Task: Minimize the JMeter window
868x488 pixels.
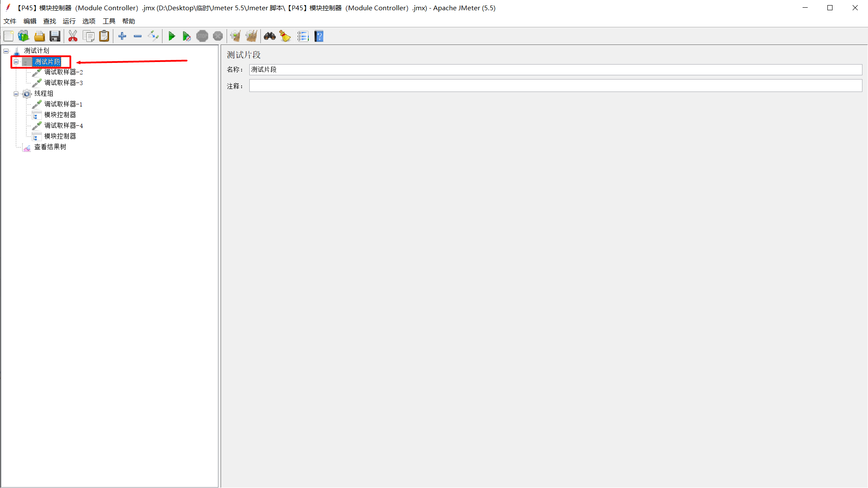Action: [805, 8]
